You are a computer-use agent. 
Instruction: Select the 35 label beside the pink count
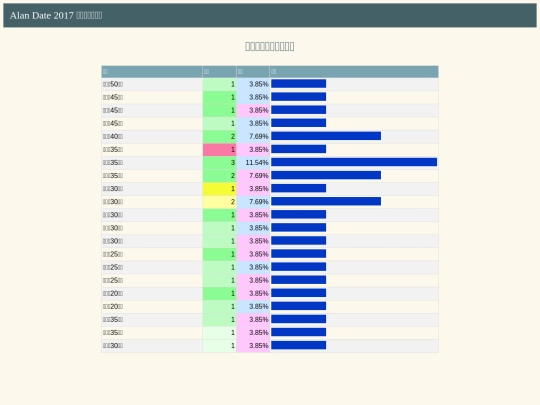113,149
